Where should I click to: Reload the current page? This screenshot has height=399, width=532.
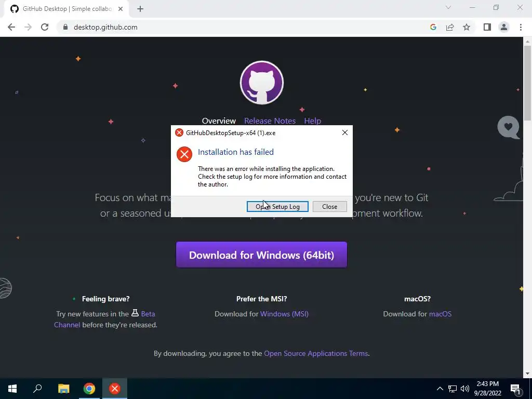tap(45, 27)
